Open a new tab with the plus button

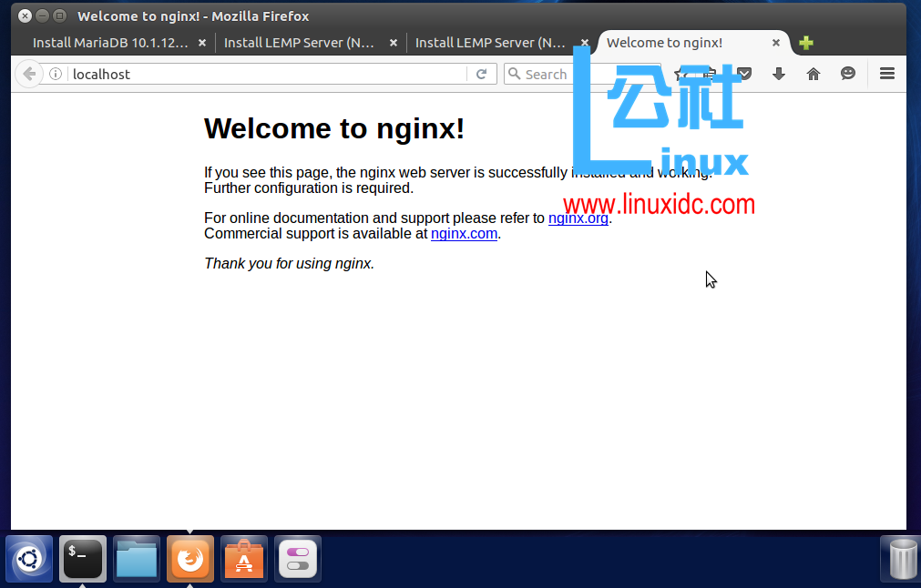pos(805,43)
